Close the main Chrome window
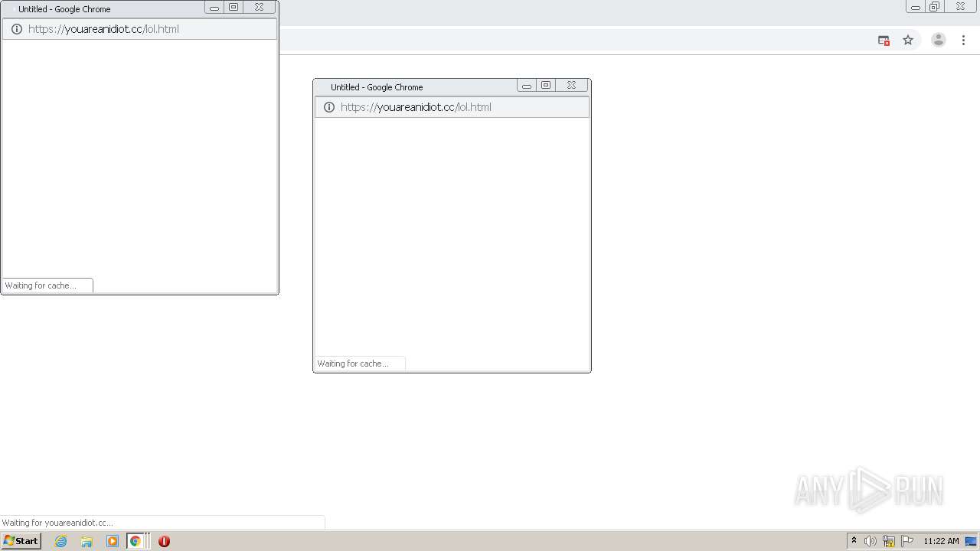The image size is (980, 551). 960,7
